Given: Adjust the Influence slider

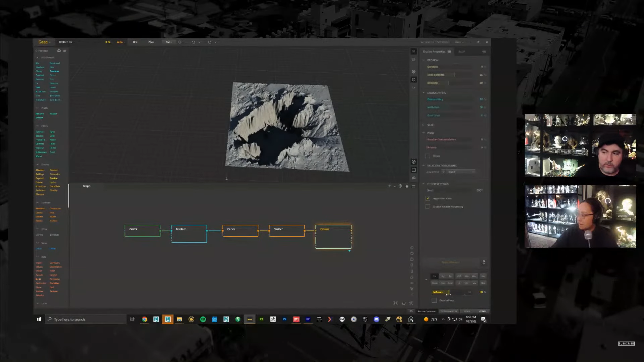Looking at the screenshot, I should click(449, 292).
